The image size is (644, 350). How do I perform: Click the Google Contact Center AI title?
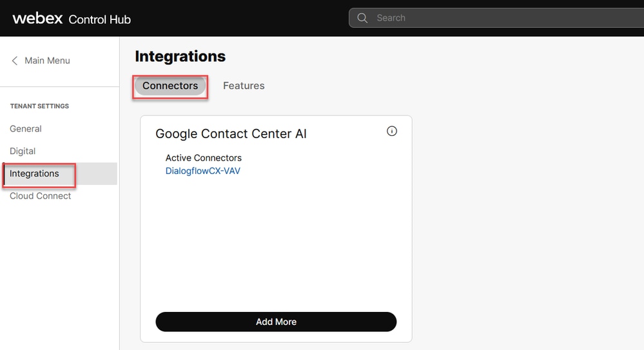[231, 134]
